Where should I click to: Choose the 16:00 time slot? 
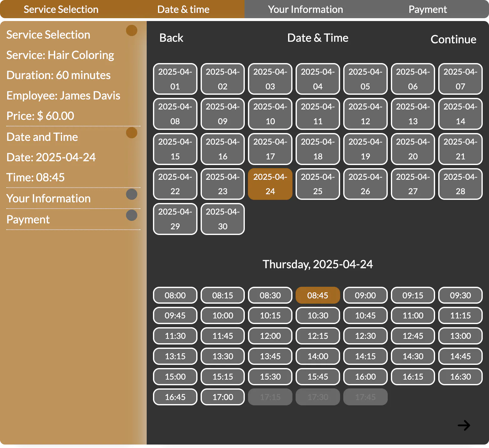[365, 377]
